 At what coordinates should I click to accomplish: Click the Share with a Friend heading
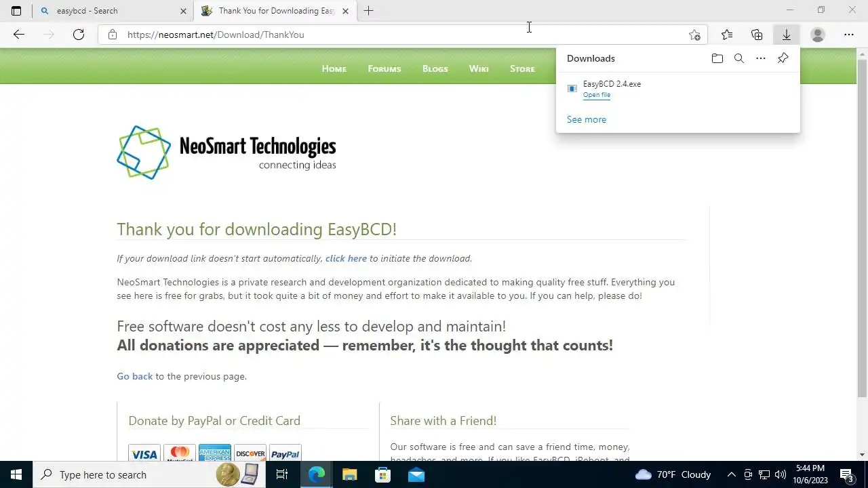coord(443,421)
